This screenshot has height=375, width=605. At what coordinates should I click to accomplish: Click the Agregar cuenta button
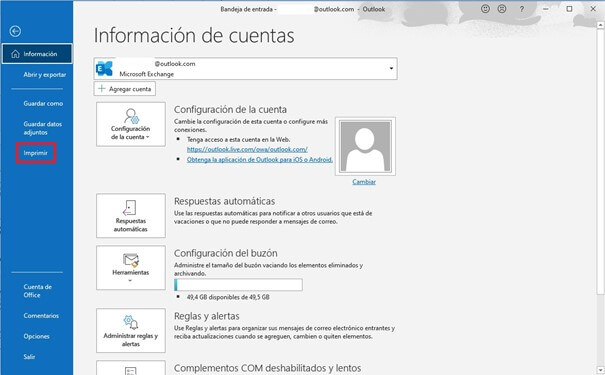(125, 89)
